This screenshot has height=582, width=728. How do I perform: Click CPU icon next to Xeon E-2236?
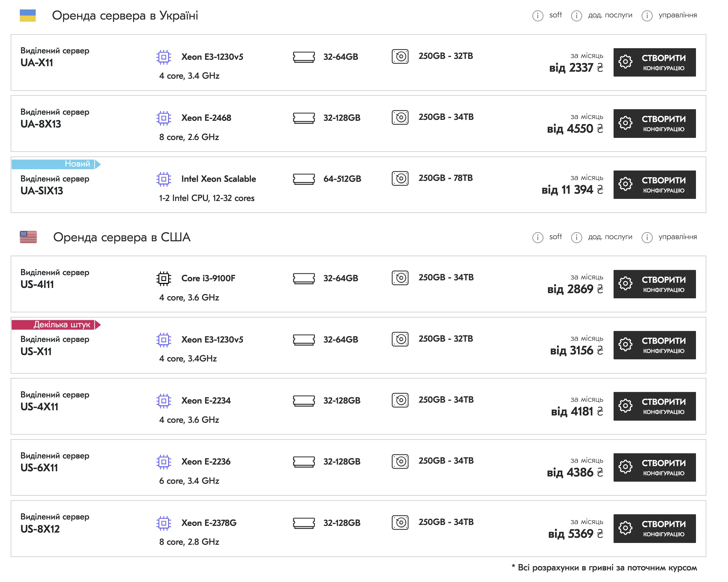pos(164,462)
